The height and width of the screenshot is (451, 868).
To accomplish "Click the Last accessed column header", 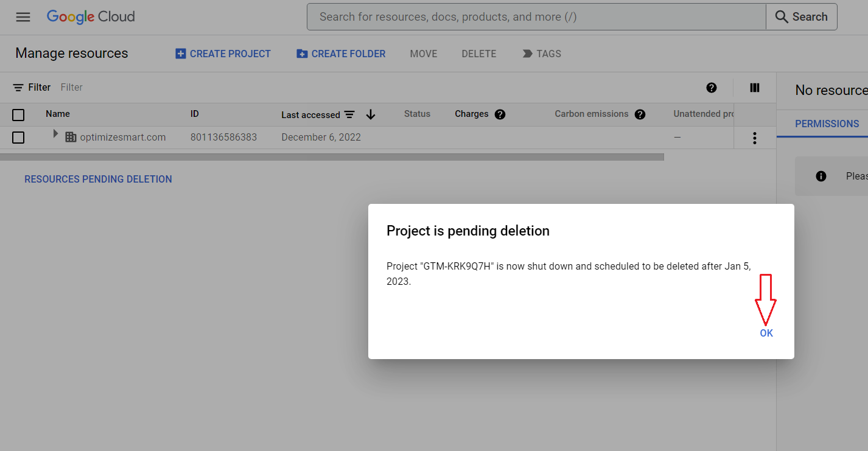I will (x=310, y=115).
